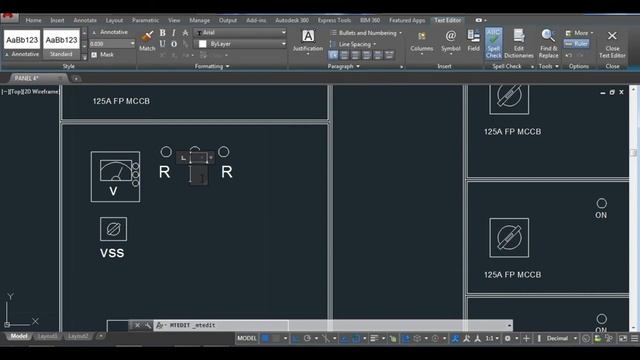Apply Underline formatting
Image resolution: width=640 pixels, height=360 pixels.
coord(162,44)
